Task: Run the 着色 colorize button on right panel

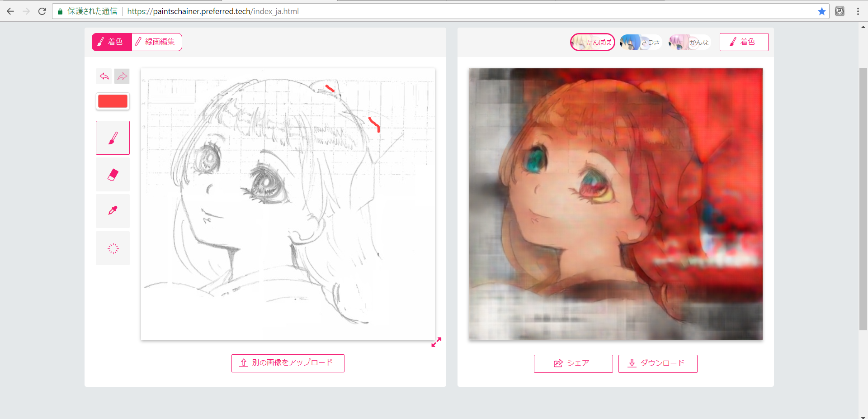Action: (x=744, y=42)
